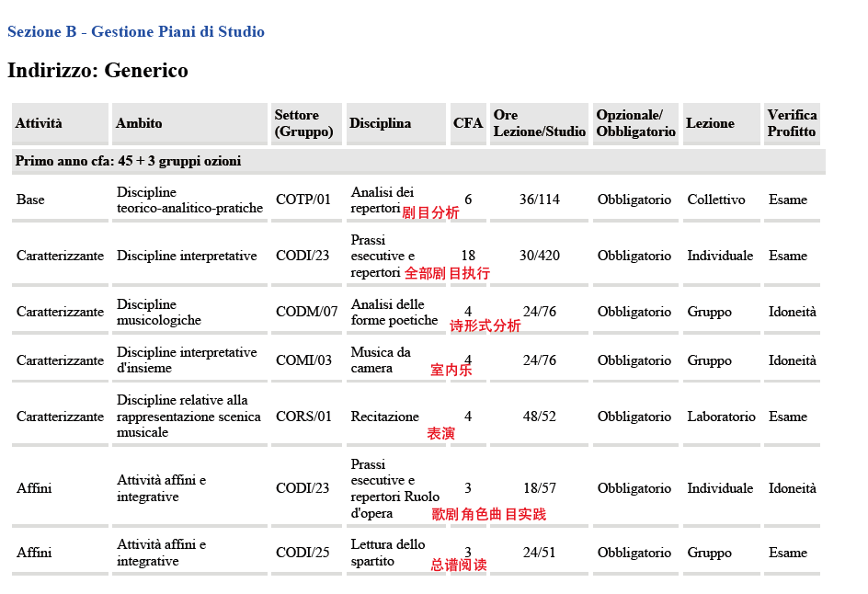Click Esame in the CODI/25 row
868x594 pixels.
click(x=788, y=553)
